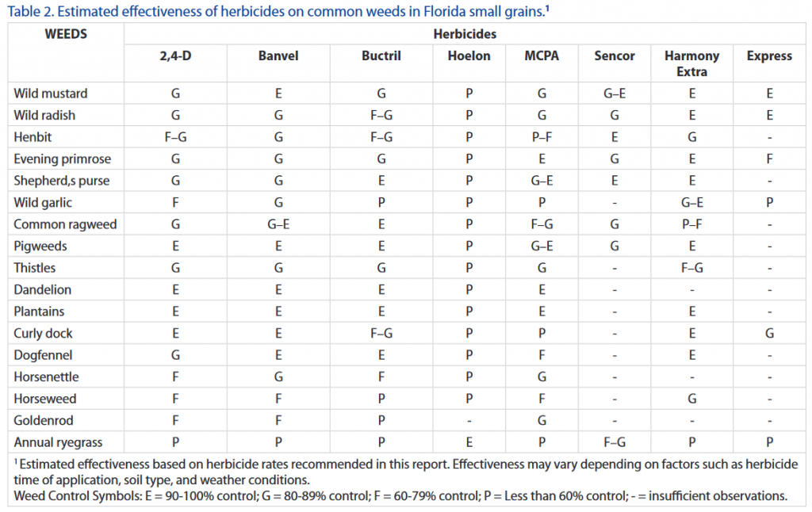Click the Sencor column header
This screenshot has width=812, height=512.
615,56
